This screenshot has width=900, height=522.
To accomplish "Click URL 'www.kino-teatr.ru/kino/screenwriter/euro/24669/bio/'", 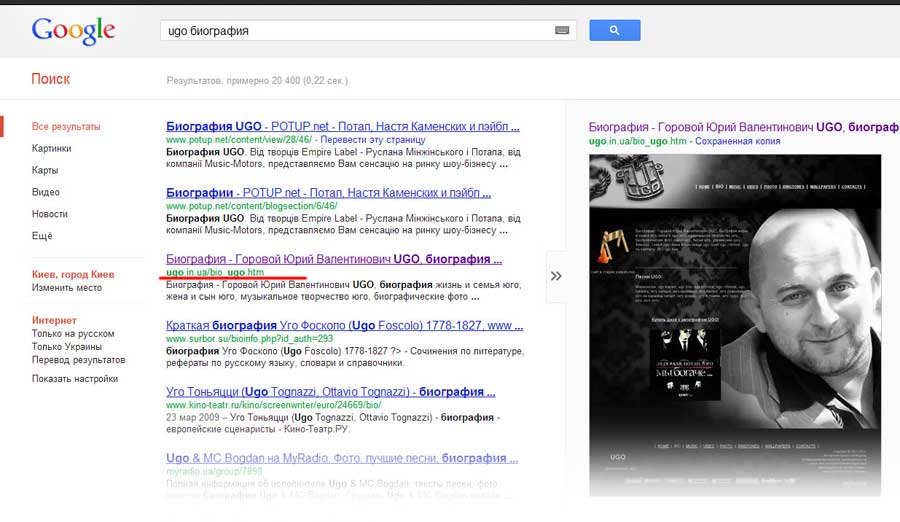I will 273,405.
